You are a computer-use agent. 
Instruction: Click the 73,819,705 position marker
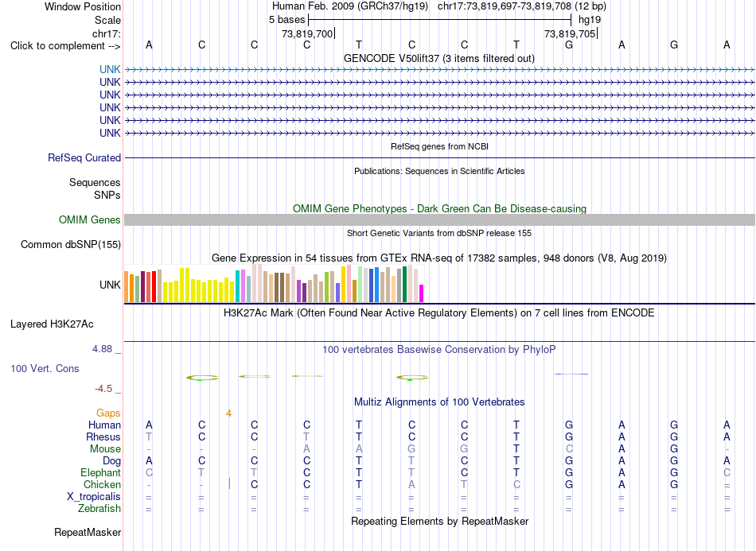571,33
